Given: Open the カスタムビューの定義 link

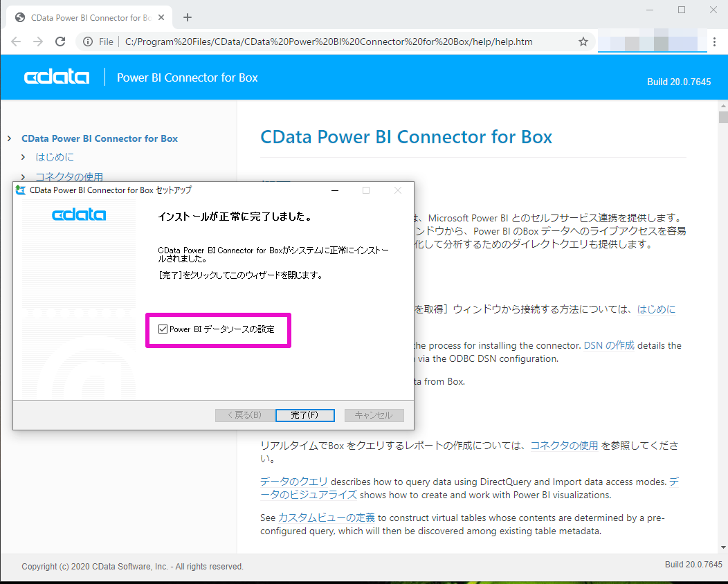Looking at the screenshot, I should tap(327, 518).
